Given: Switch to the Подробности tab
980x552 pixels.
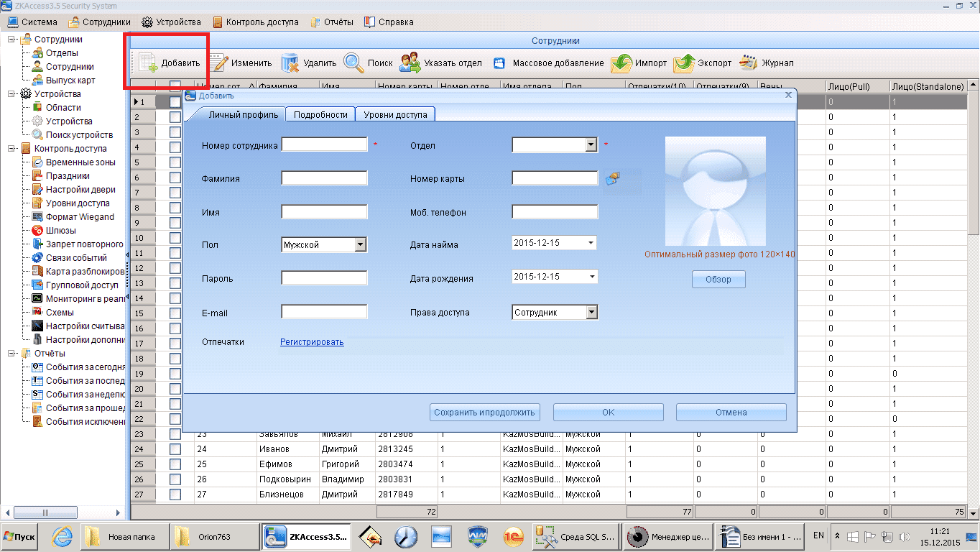Looking at the screenshot, I should [320, 114].
